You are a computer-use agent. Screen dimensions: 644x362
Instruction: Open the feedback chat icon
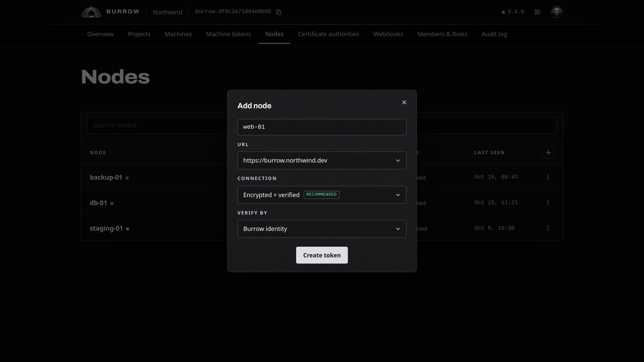(537, 12)
